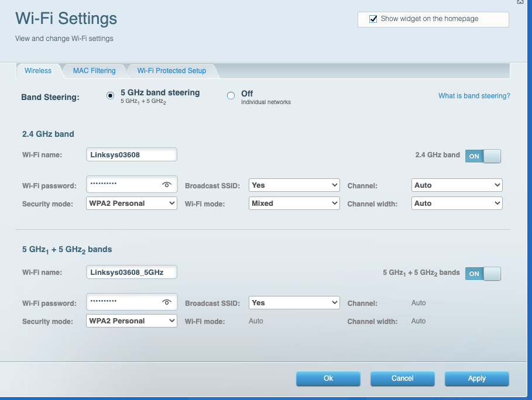Apply the Wi-Fi settings changes
The width and height of the screenshot is (532, 400).
476,378
